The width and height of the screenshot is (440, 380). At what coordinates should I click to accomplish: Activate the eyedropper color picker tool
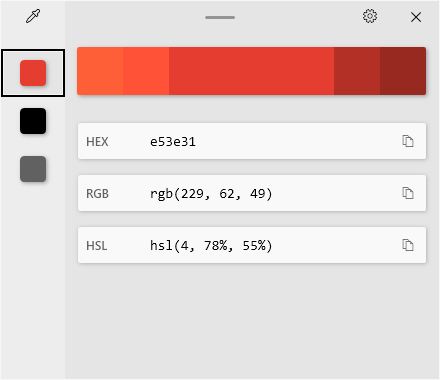[x=33, y=16]
